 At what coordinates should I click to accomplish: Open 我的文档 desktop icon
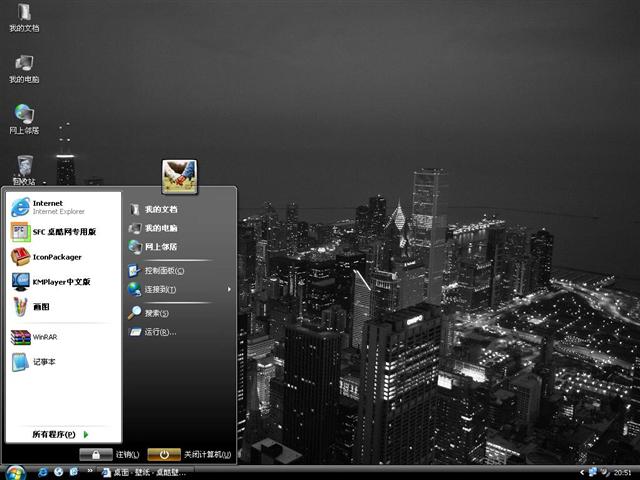pos(24,18)
